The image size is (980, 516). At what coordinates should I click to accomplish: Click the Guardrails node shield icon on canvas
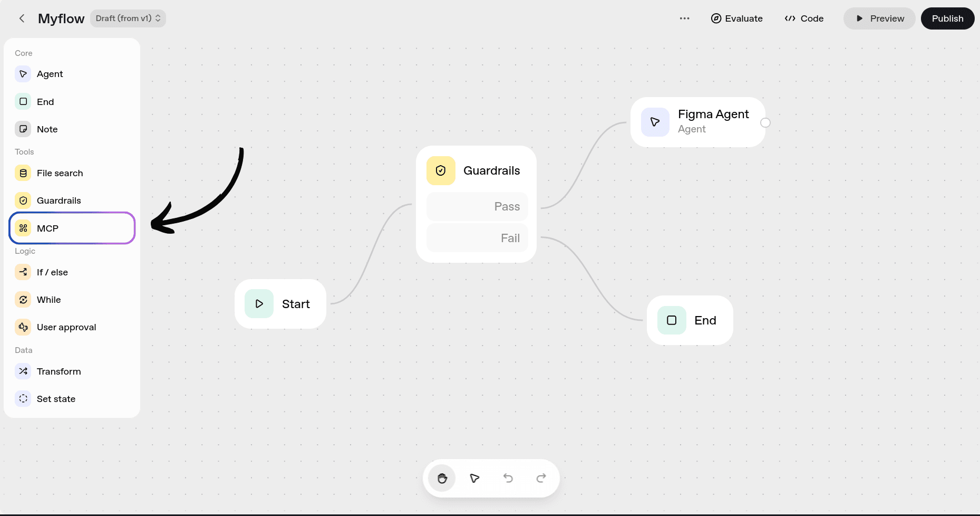pos(441,170)
